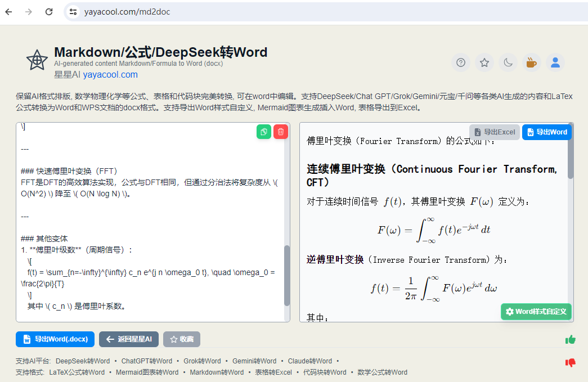
Task: Go forward in browser history
Action: 29,12
